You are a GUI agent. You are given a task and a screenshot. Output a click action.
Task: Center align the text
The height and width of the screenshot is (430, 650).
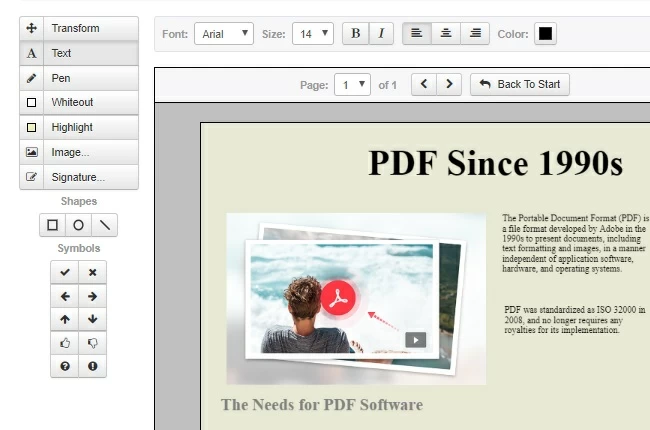coord(446,34)
